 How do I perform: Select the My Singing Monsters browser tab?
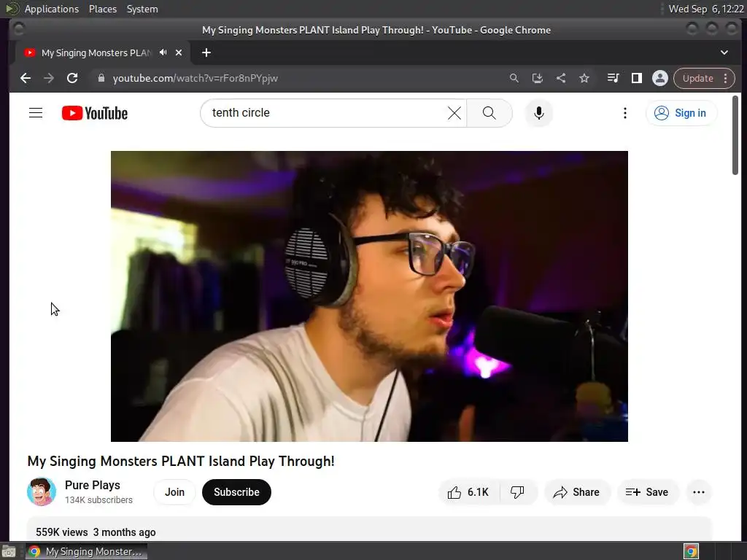(x=96, y=52)
